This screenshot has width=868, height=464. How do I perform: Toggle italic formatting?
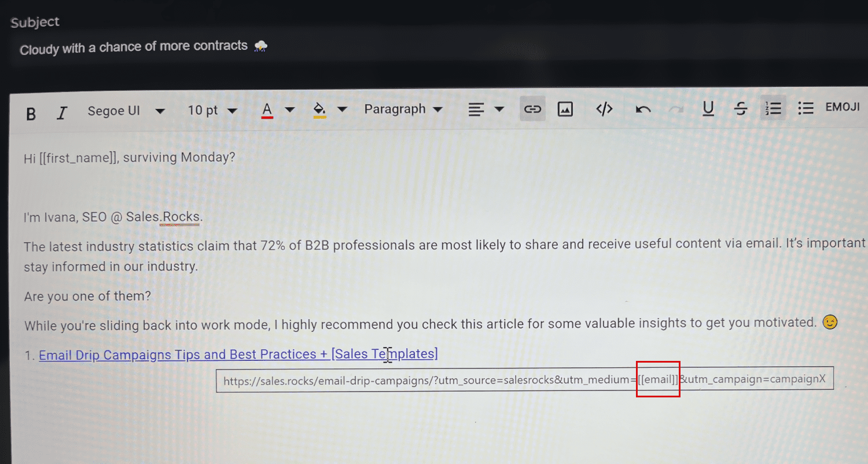(x=61, y=113)
